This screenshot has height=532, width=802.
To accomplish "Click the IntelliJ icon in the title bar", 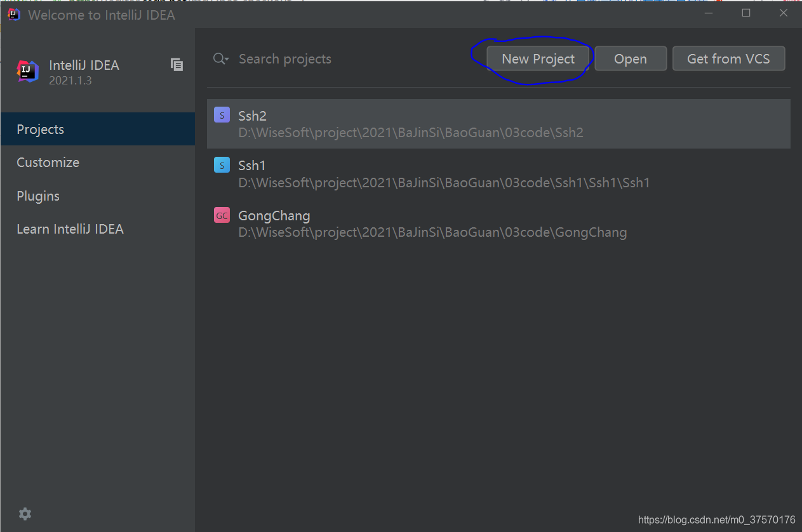I will [14, 14].
